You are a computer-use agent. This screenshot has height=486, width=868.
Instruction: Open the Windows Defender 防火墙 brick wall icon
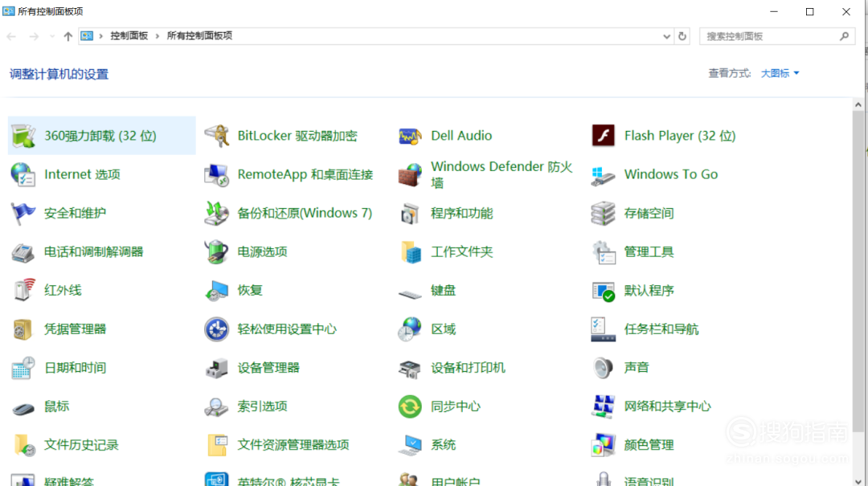click(x=410, y=175)
